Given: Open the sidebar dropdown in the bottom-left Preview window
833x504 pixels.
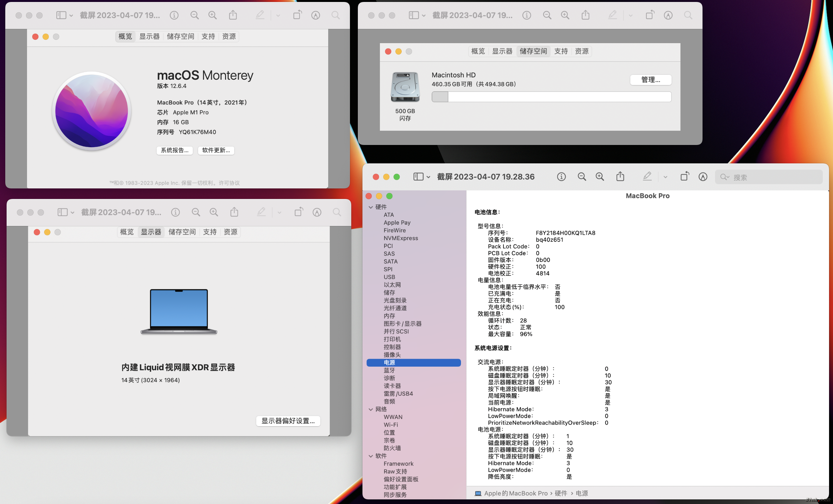Looking at the screenshot, I should coord(72,212).
